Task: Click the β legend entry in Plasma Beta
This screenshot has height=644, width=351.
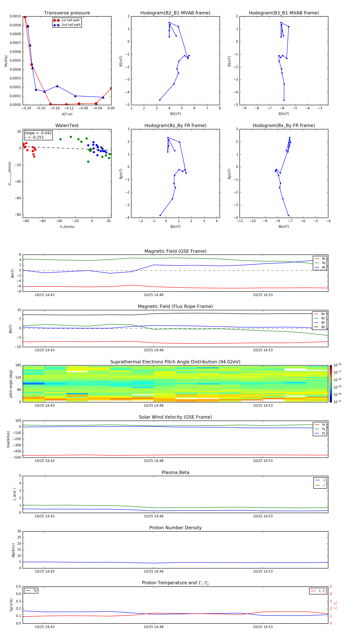Action: (x=320, y=485)
